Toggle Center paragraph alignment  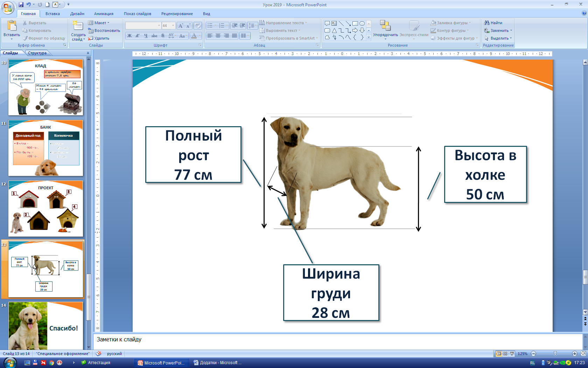218,36
